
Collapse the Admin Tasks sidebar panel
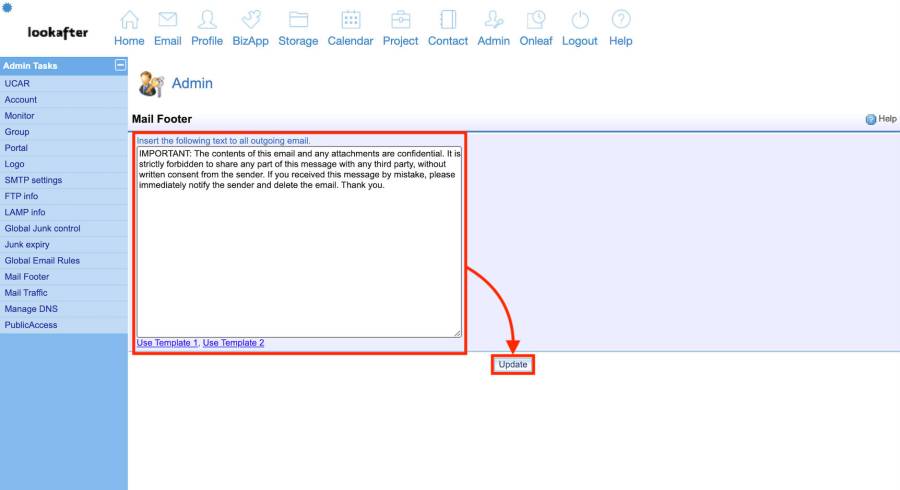click(121, 66)
